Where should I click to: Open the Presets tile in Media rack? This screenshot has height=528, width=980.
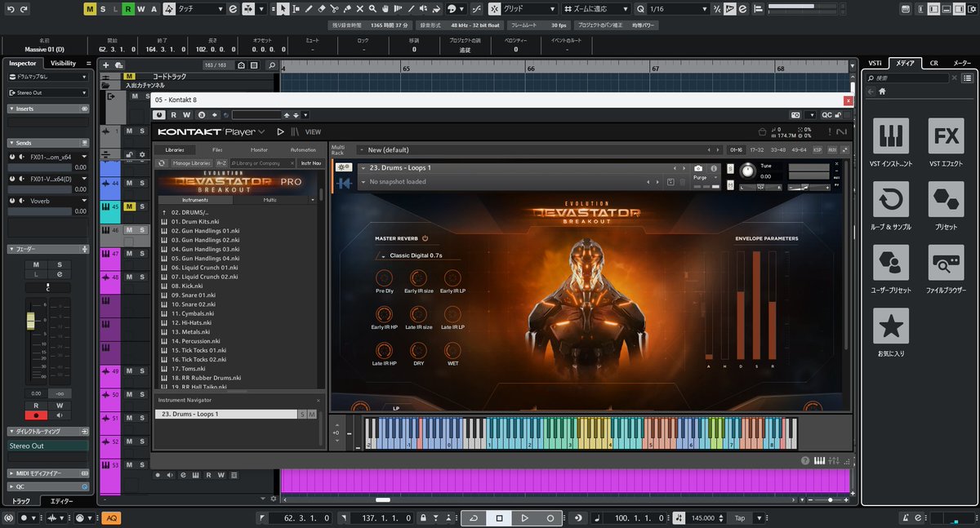pos(946,199)
